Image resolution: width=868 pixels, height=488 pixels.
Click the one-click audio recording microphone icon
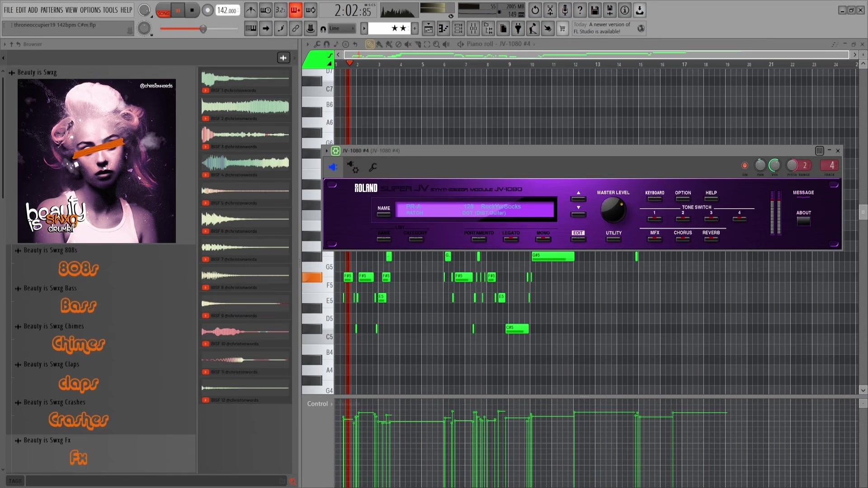(x=565, y=10)
